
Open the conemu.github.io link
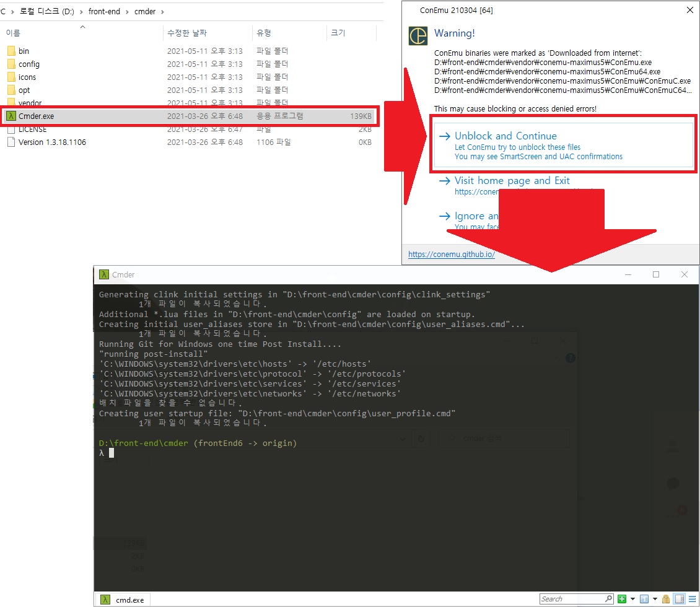[452, 254]
